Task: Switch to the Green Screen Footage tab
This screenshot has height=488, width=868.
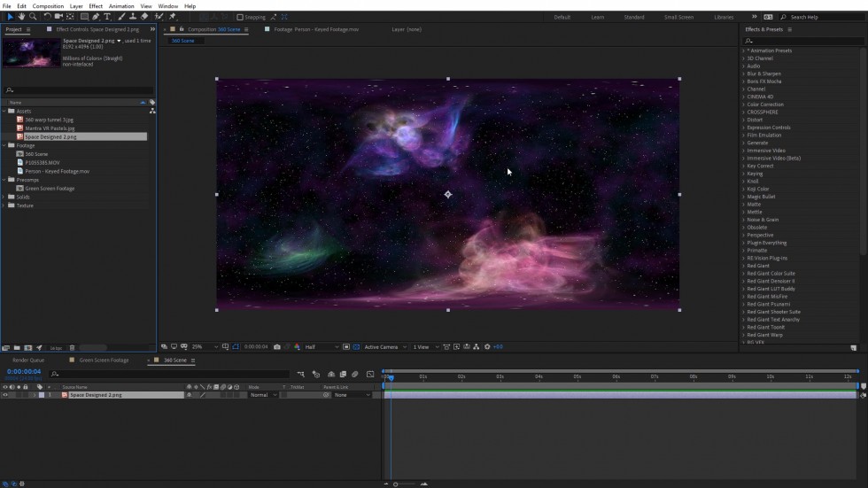Action: coord(104,360)
